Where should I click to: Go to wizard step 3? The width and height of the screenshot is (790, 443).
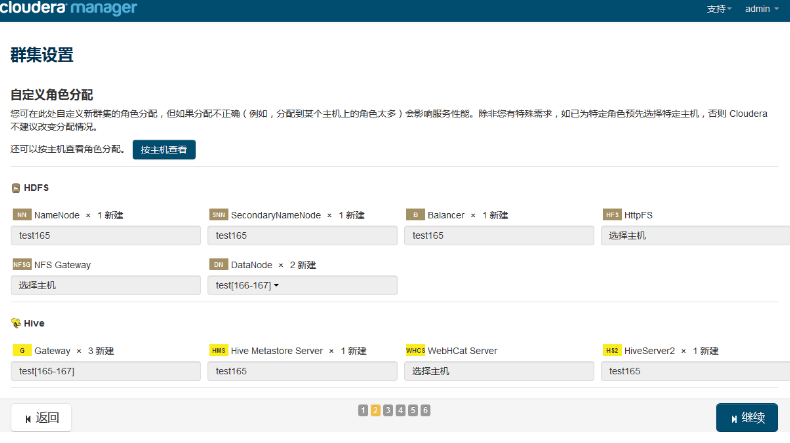(x=388, y=410)
